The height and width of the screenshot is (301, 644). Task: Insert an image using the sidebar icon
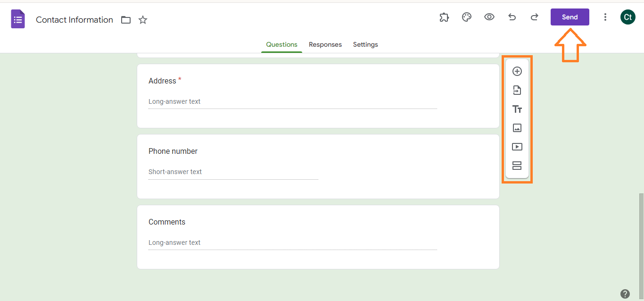(x=517, y=128)
